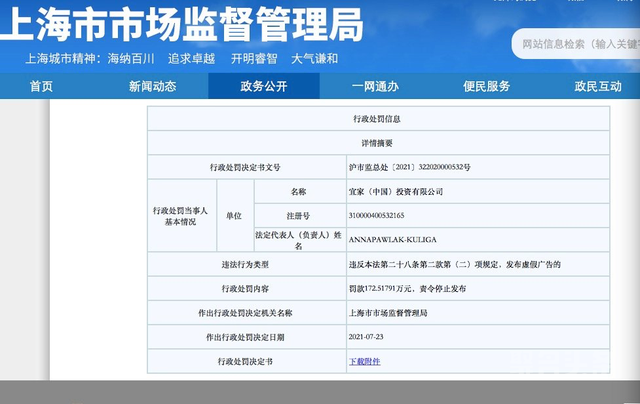The height and width of the screenshot is (404, 640).
Task: Click the 行政处罚信息 table heading
Action: tap(377, 118)
